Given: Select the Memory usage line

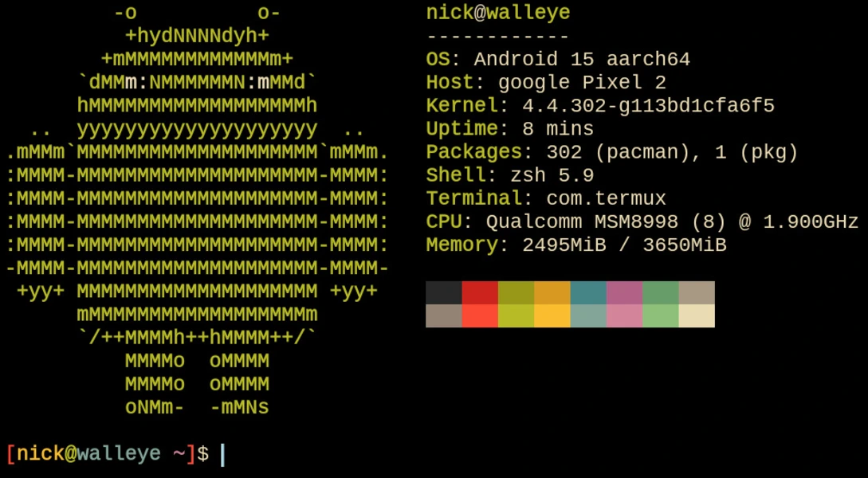Looking at the screenshot, I should (x=574, y=244).
